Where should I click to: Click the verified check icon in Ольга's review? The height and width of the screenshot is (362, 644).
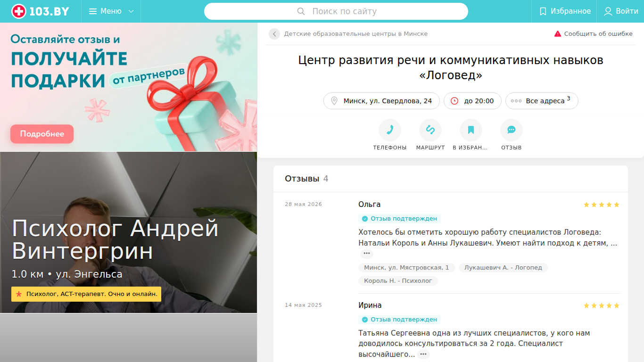[364, 219]
